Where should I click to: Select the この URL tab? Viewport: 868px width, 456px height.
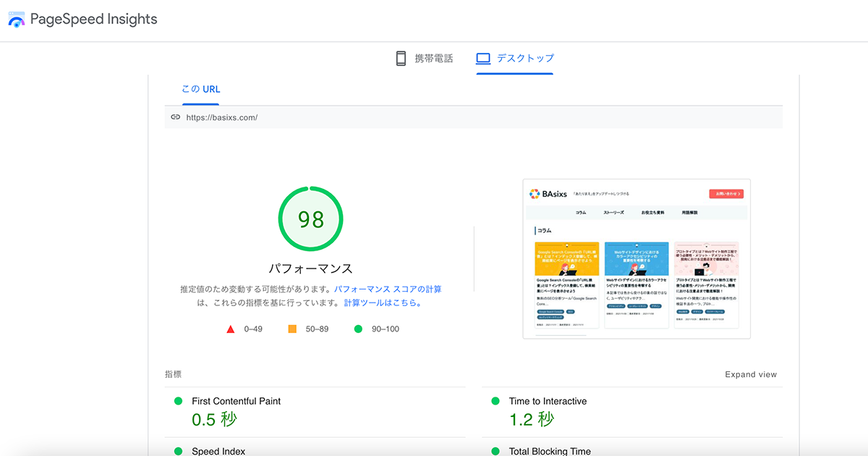pyautogui.click(x=201, y=89)
